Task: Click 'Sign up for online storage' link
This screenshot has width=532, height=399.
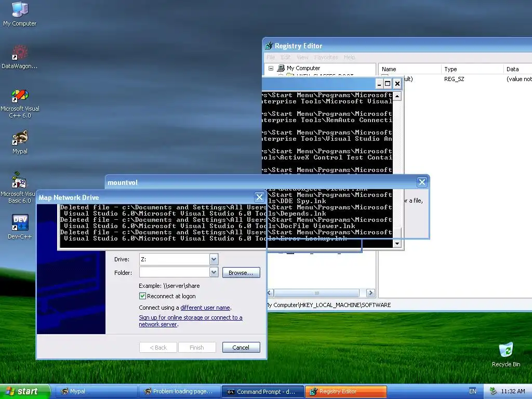Action: tap(190, 321)
